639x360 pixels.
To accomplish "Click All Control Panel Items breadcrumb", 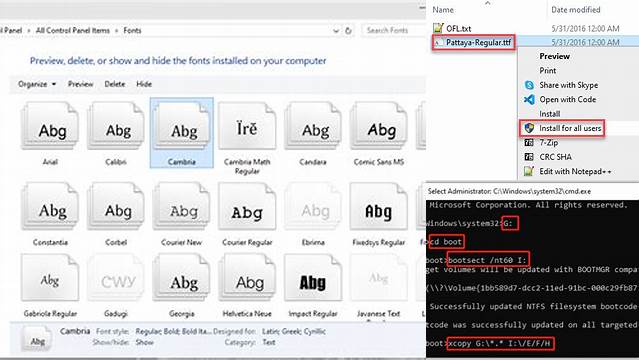I will click(x=73, y=31).
